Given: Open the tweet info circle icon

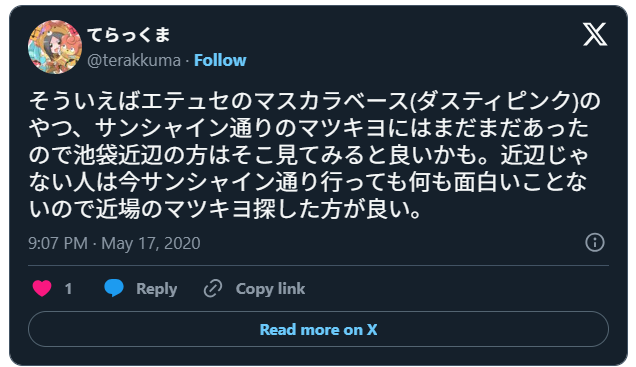Looking at the screenshot, I should coord(595,243).
